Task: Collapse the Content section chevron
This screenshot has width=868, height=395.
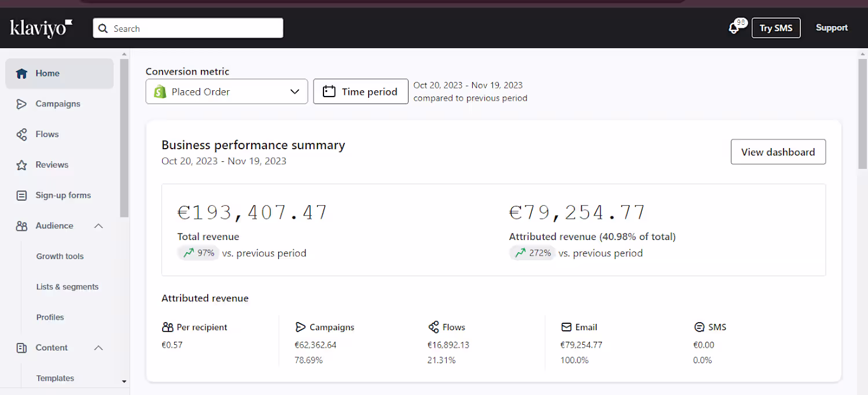Action: click(x=98, y=348)
